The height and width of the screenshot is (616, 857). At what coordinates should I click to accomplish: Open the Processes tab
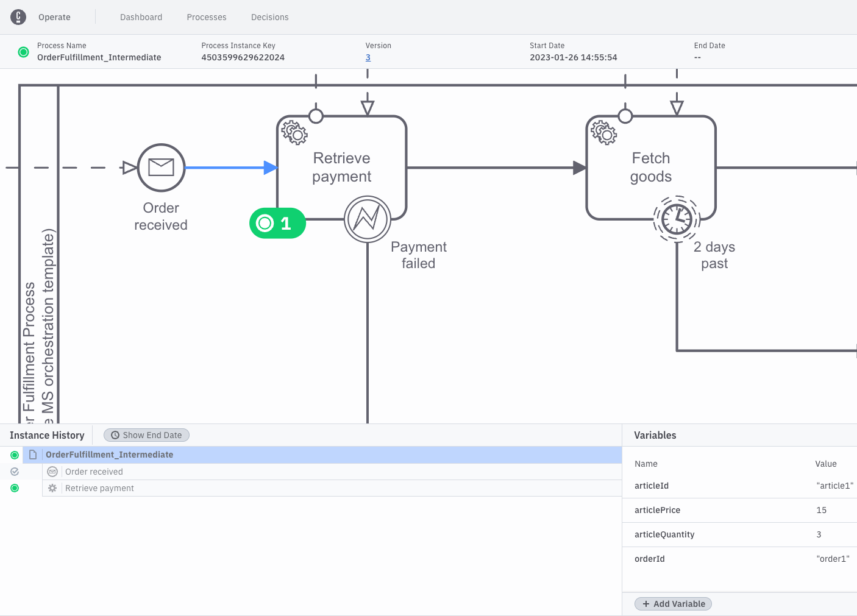click(x=207, y=17)
